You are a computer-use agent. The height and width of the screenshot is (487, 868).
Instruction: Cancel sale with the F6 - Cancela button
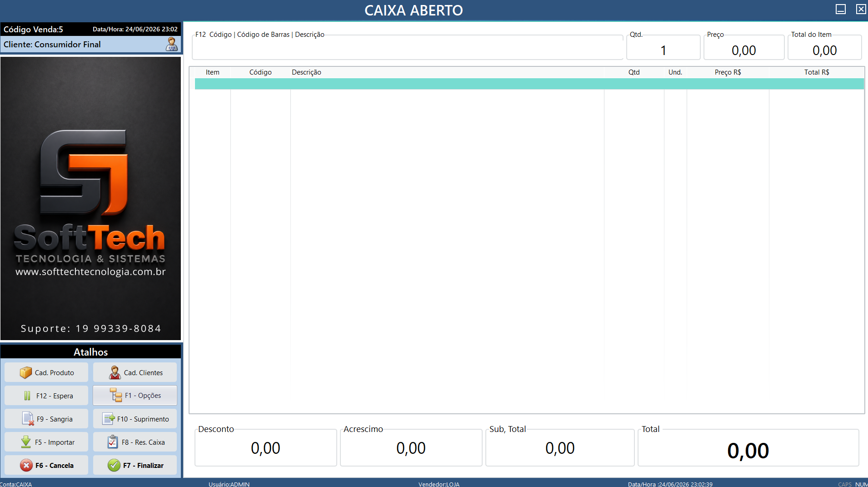(x=46, y=465)
